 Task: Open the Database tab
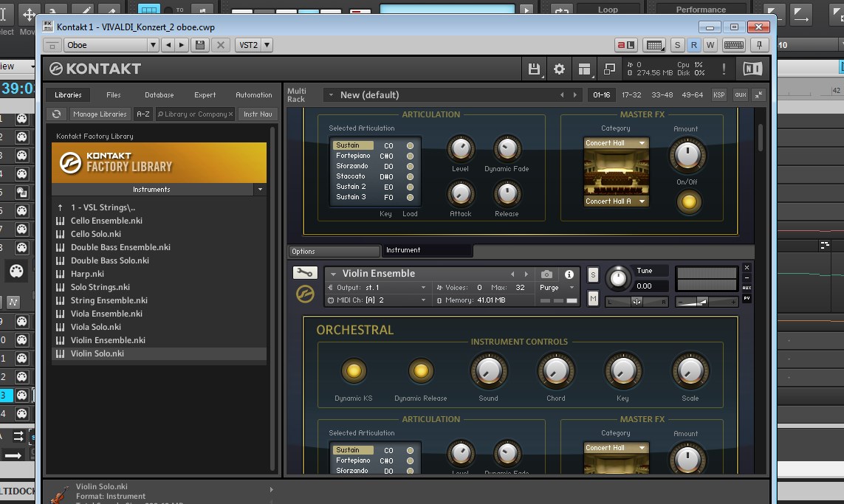(x=159, y=95)
